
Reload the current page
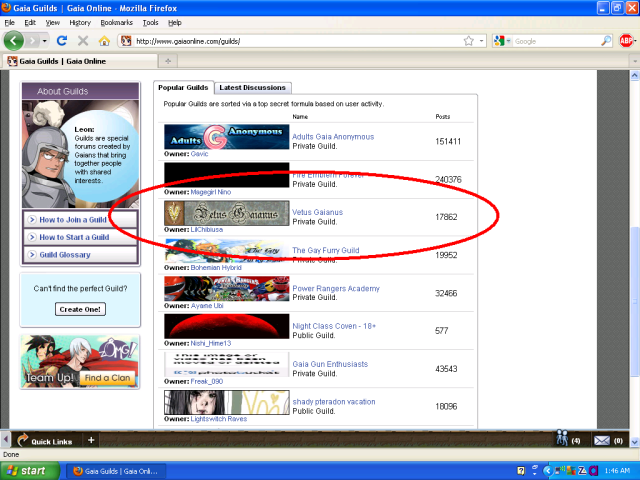click(62, 41)
